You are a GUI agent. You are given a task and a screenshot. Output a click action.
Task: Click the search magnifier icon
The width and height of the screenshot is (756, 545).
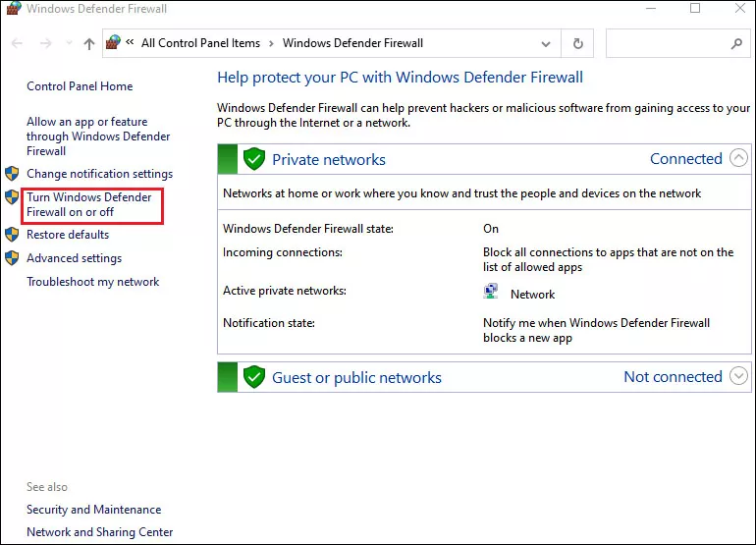(736, 44)
